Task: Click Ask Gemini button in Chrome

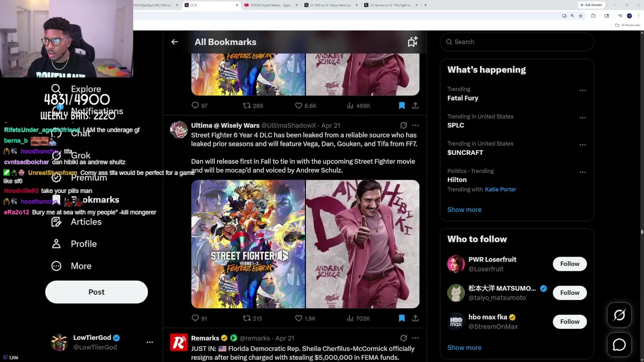Action: pyautogui.click(x=591, y=5)
